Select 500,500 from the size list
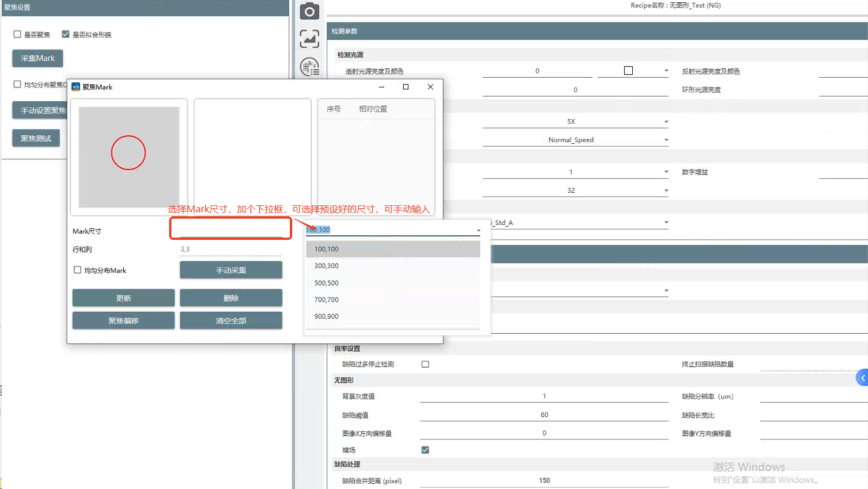This screenshot has height=489, width=868. click(326, 283)
